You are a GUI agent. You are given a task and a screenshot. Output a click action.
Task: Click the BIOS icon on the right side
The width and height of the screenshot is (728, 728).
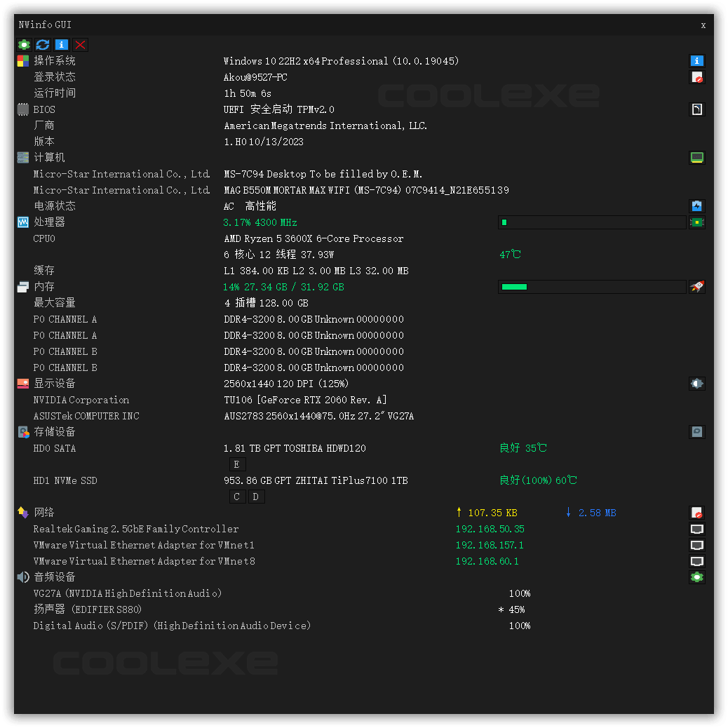tap(696, 109)
